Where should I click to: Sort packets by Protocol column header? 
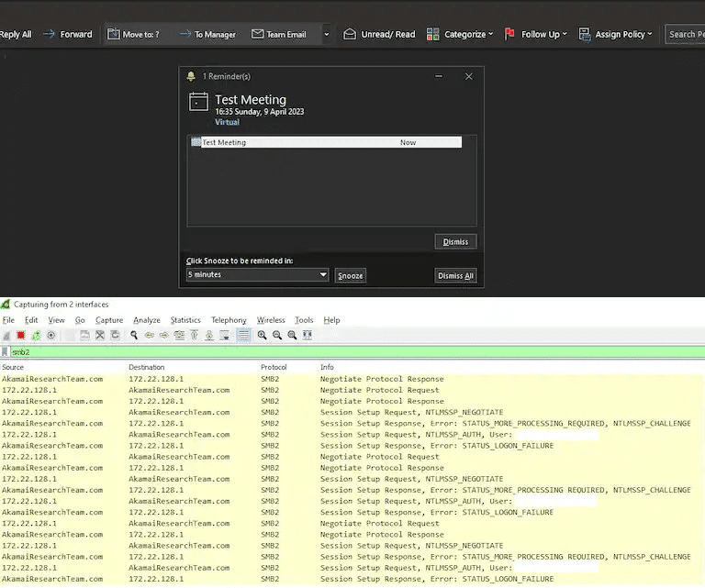click(274, 367)
